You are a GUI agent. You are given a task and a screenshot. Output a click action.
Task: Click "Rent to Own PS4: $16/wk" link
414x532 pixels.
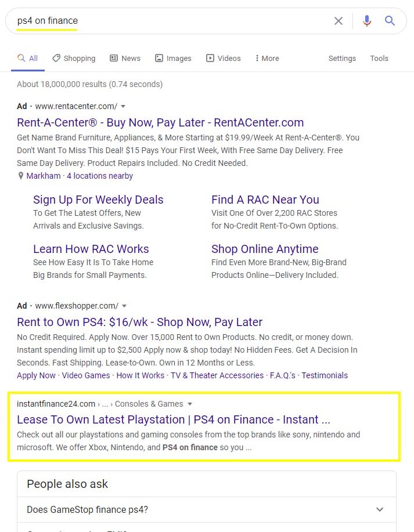[x=139, y=322]
